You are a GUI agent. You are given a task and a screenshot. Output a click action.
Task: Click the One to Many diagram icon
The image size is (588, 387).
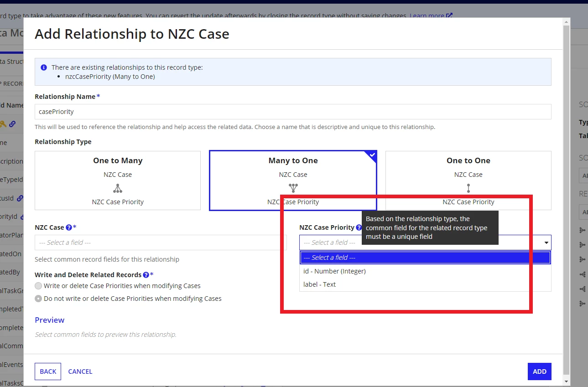[x=118, y=188]
